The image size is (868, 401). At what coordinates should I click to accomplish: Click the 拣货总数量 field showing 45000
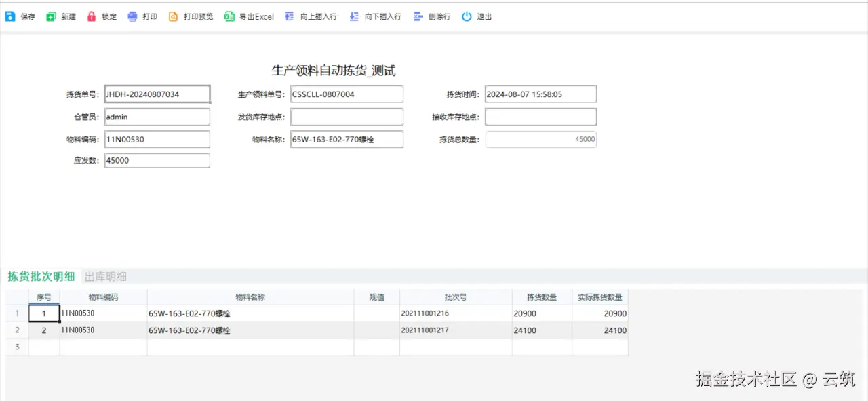coord(540,139)
